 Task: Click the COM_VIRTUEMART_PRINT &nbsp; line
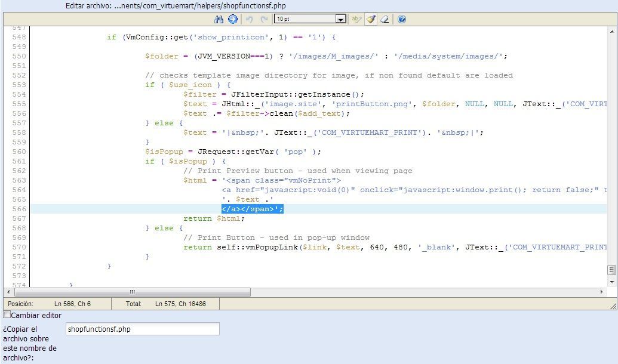point(333,132)
